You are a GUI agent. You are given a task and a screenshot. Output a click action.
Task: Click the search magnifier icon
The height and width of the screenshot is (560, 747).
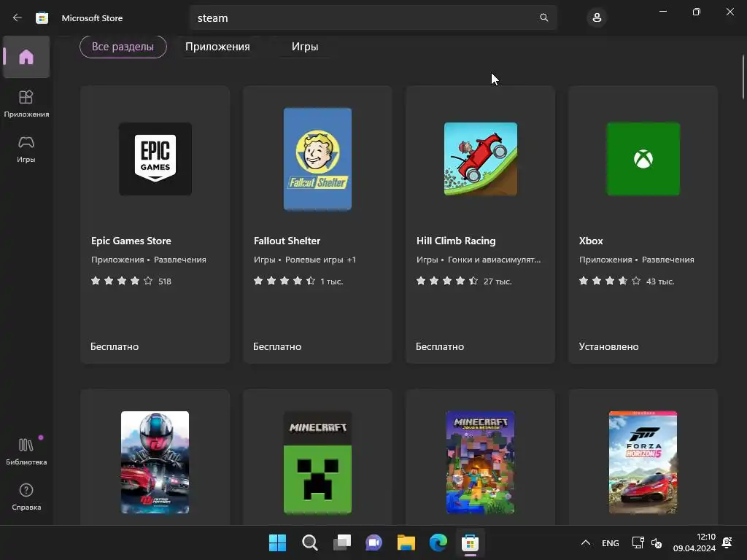coord(544,17)
